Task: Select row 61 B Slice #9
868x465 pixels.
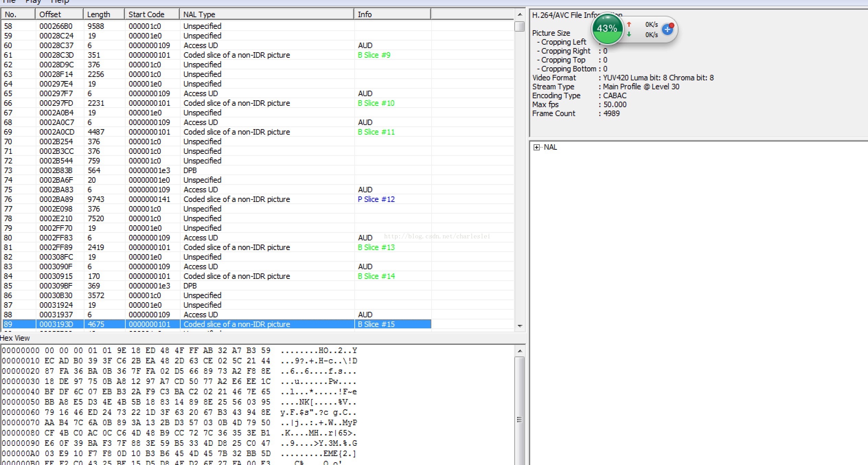Action: pos(217,55)
